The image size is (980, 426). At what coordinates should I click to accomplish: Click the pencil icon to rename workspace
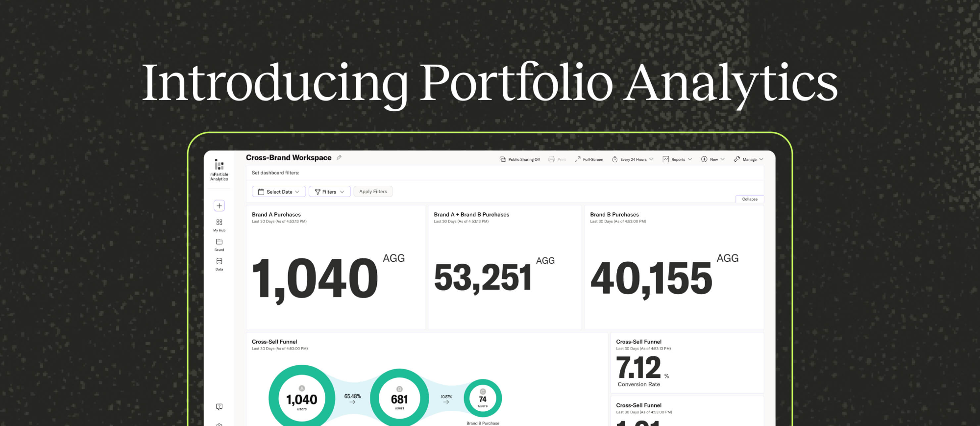click(x=339, y=158)
